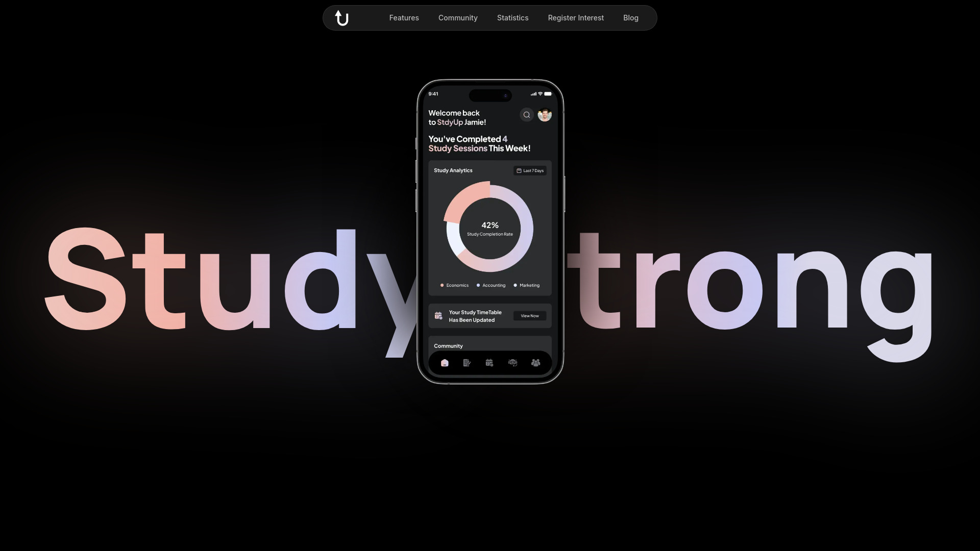This screenshot has height=551, width=980.
Task: Open the user profile avatar icon
Action: [x=545, y=114]
